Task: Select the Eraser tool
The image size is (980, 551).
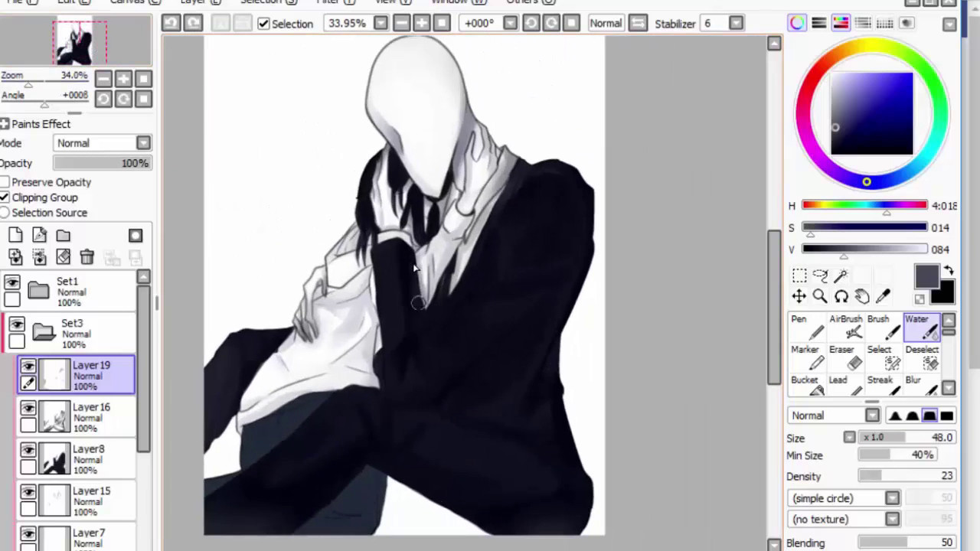Action: pos(845,357)
